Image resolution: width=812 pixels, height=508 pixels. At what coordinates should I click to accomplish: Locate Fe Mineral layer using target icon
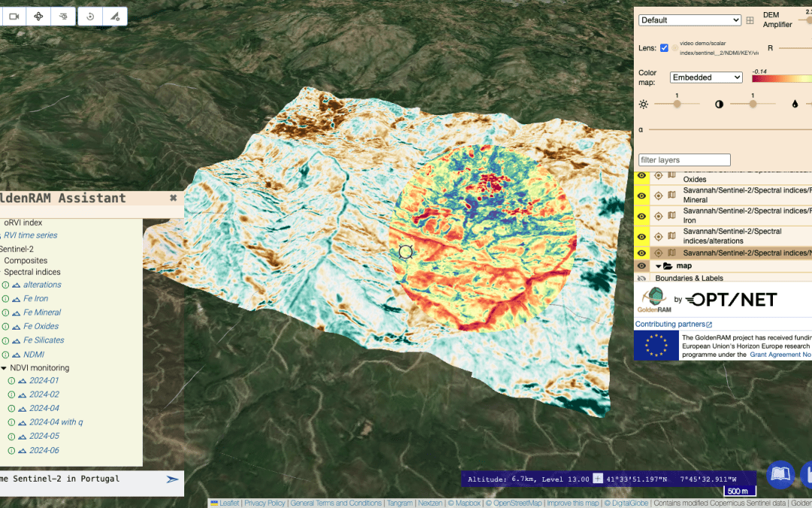coord(658,196)
